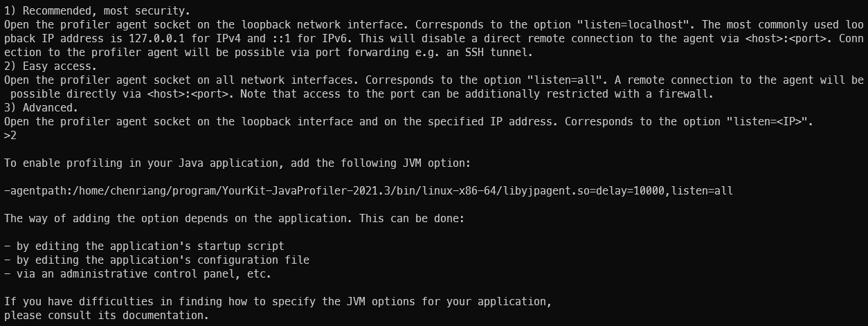The height and width of the screenshot is (326, 868).
Task: Click the "3) Advanced." option line
Action: (x=41, y=108)
